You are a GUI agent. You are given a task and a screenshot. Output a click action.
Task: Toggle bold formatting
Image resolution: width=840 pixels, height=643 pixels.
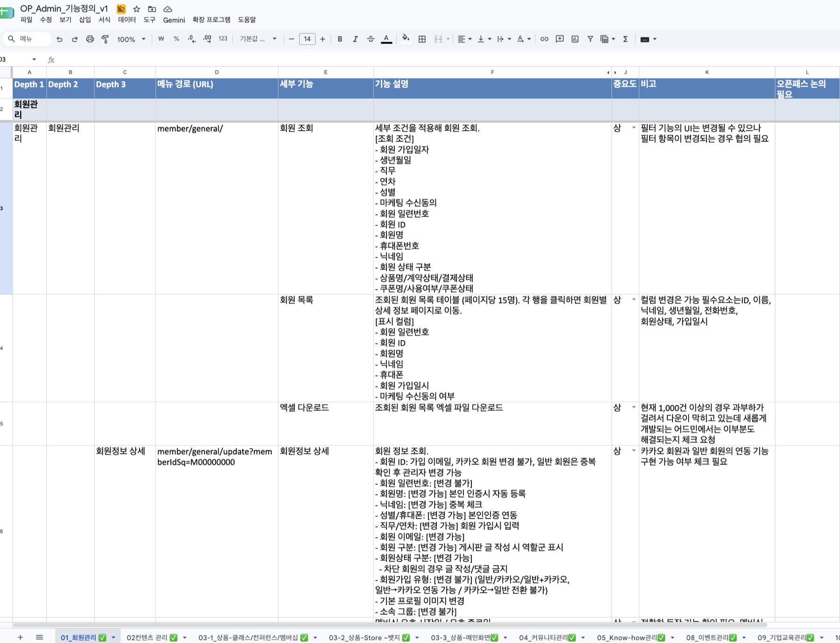340,39
